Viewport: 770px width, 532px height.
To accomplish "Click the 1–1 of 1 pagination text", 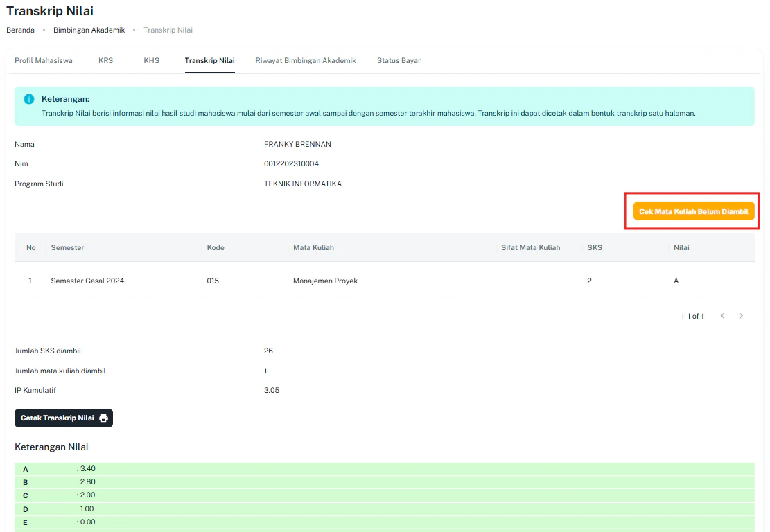I will [x=692, y=316].
